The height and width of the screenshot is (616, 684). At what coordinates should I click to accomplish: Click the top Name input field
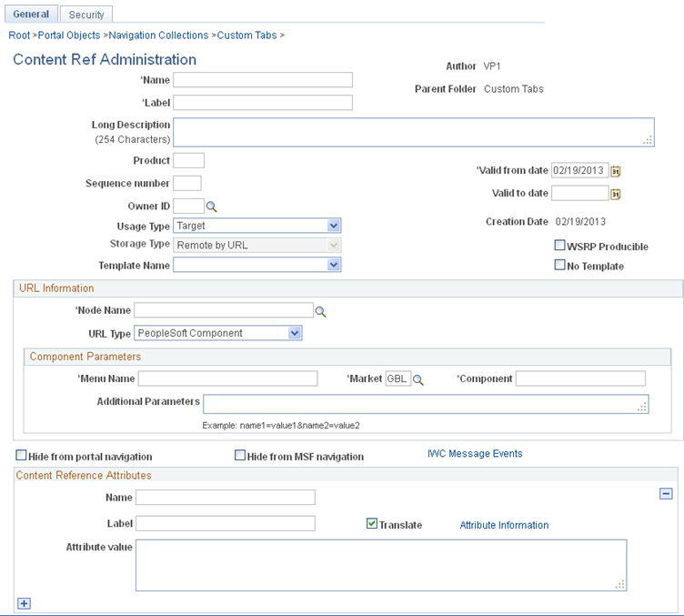[x=263, y=80]
